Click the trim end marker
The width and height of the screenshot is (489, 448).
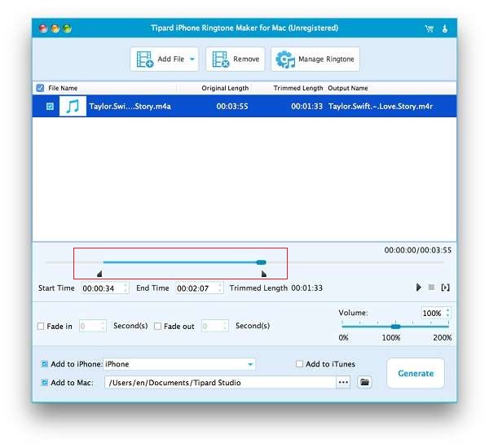(264, 274)
